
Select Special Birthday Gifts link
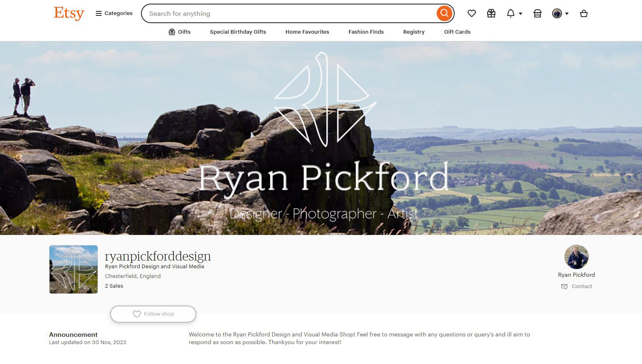(238, 32)
